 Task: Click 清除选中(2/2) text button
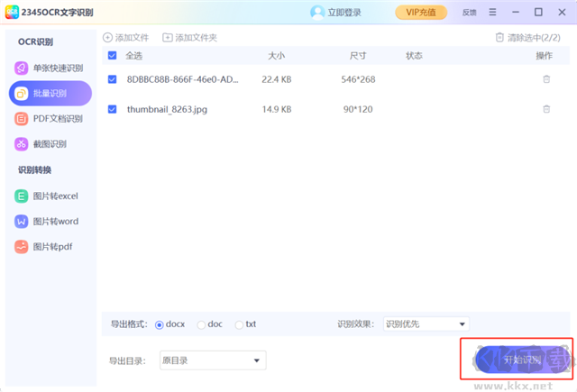534,38
